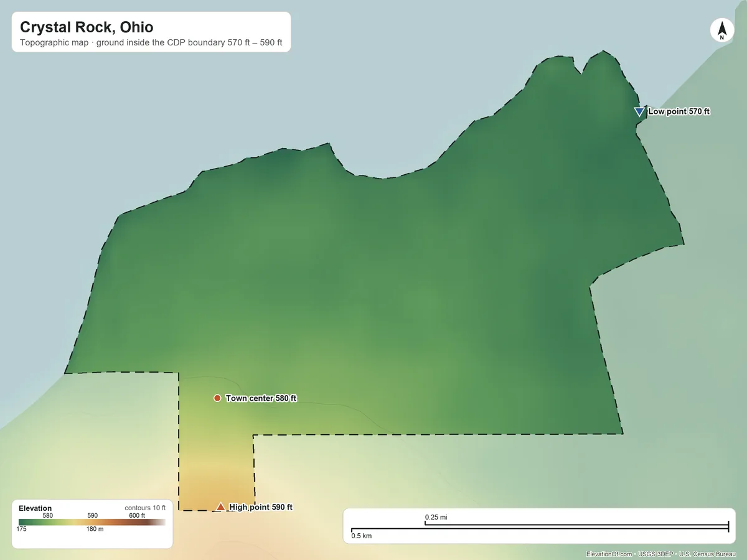Click the blue low point triangle marker
747x560 pixels.
(x=639, y=112)
